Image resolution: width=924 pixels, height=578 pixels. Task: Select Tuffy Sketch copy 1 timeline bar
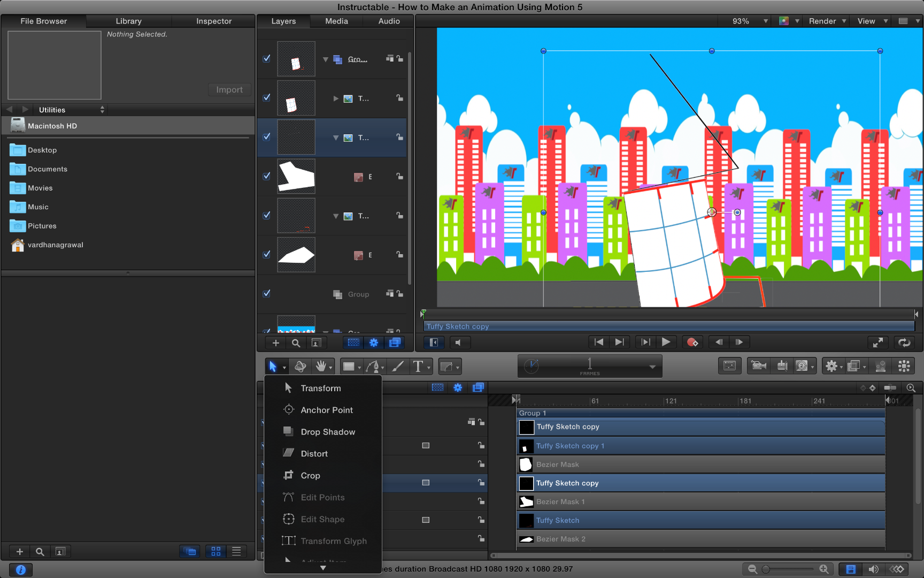(701, 446)
